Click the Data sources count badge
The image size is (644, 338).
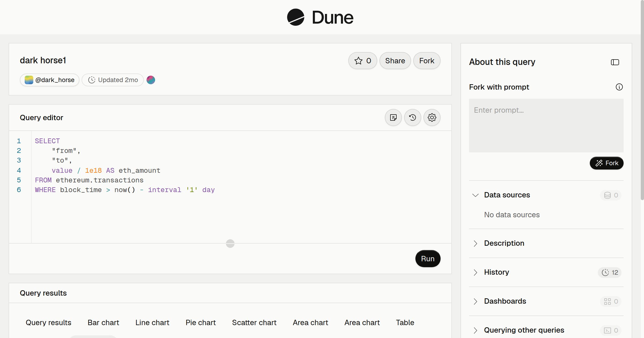[x=611, y=195]
